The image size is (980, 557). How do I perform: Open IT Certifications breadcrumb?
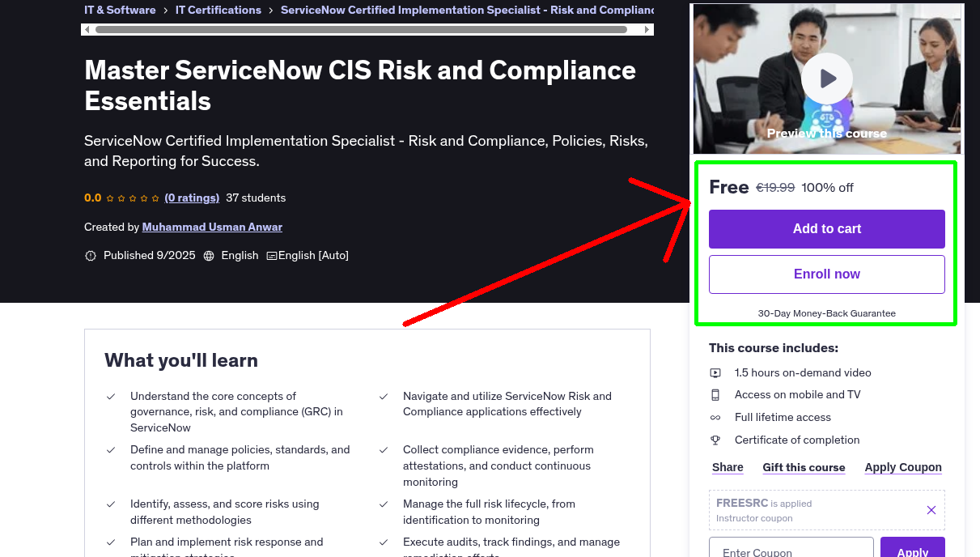tap(218, 10)
